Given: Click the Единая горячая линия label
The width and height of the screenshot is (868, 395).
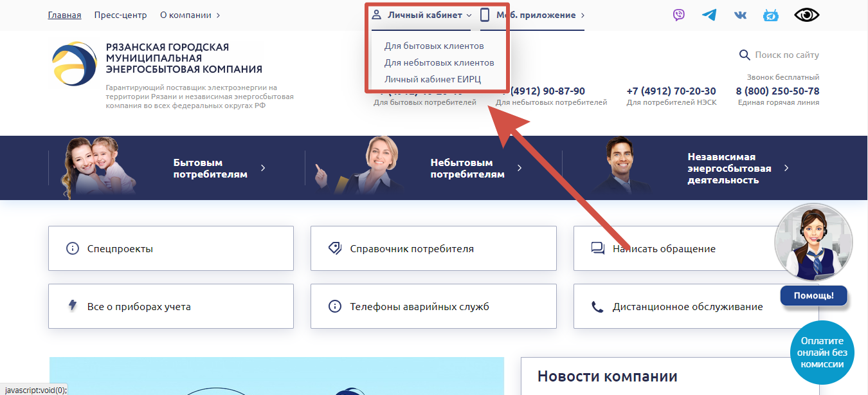Looking at the screenshot, I should 779,102.
